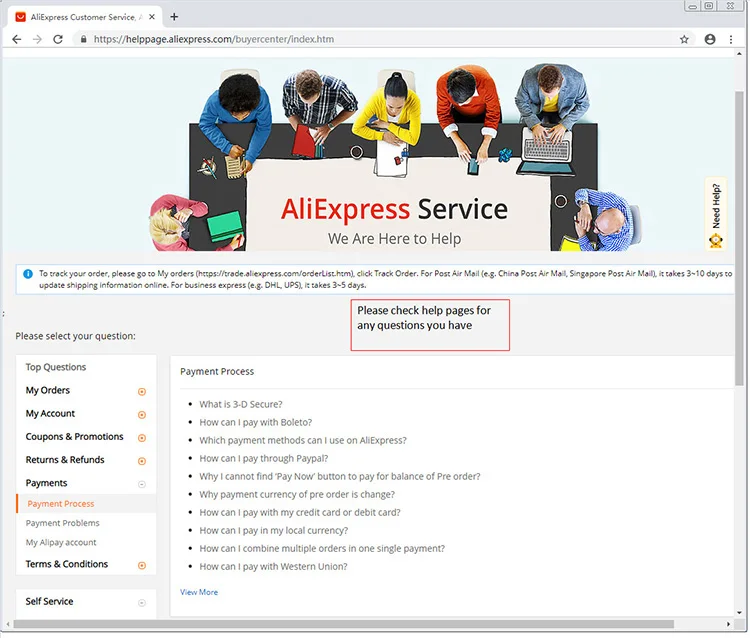Open a new browser tab with plus icon
Viewport: 750px width, 638px height.
tap(174, 17)
